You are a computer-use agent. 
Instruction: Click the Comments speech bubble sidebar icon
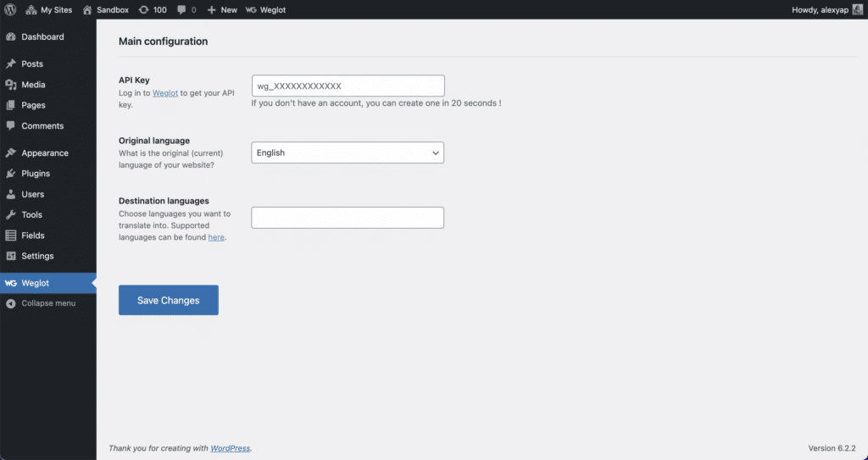click(10, 125)
